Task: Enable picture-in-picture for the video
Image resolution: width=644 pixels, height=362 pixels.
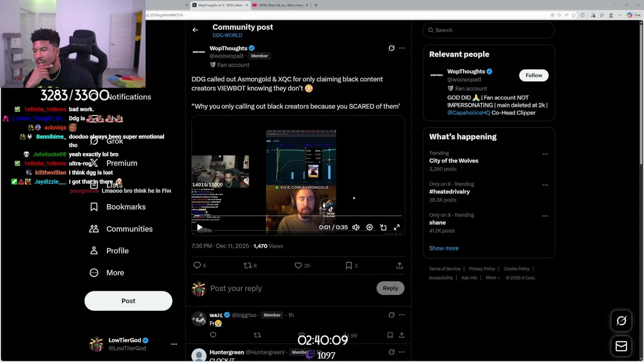Action: (383, 227)
